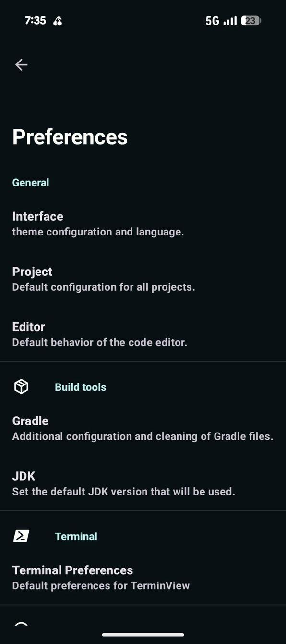Tap the battery indicator in status bar
Screen dimensions: 286x644
coord(251,21)
